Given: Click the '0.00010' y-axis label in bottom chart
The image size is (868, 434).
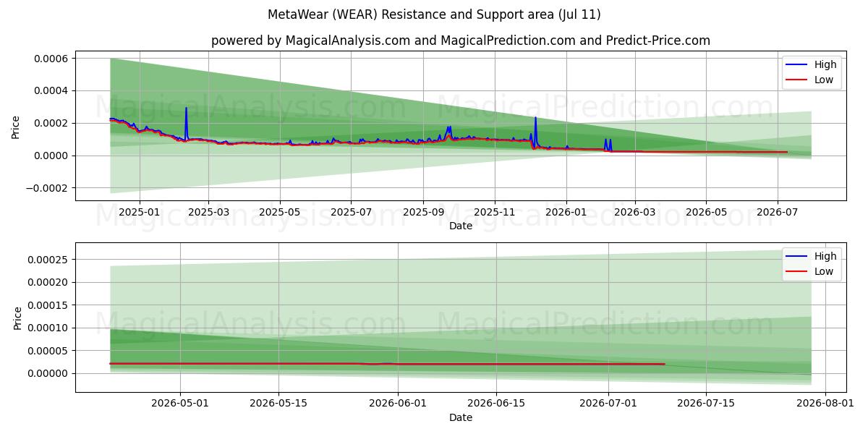Looking at the screenshot, I should click(x=49, y=328).
